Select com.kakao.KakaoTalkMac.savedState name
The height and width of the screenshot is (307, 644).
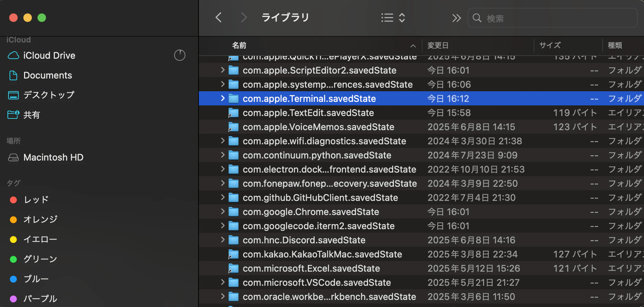[x=322, y=254]
